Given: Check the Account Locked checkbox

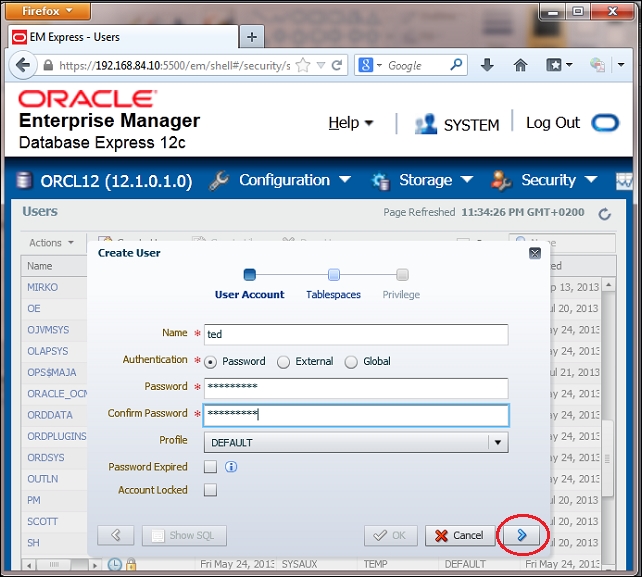Looking at the screenshot, I should tap(210, 490).
